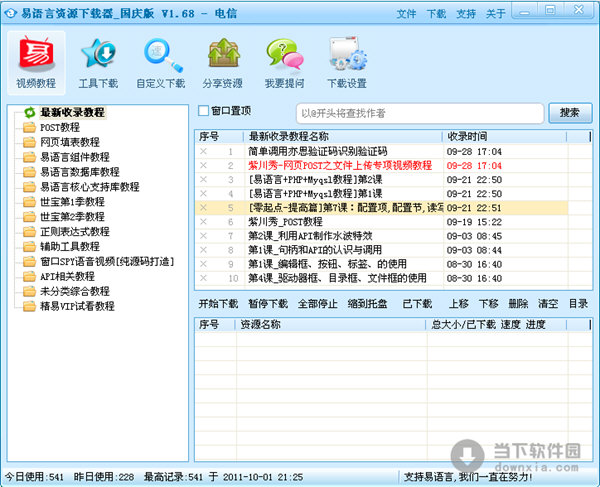Click the folder icon next to 易语言组件教程

click(29, 157)
